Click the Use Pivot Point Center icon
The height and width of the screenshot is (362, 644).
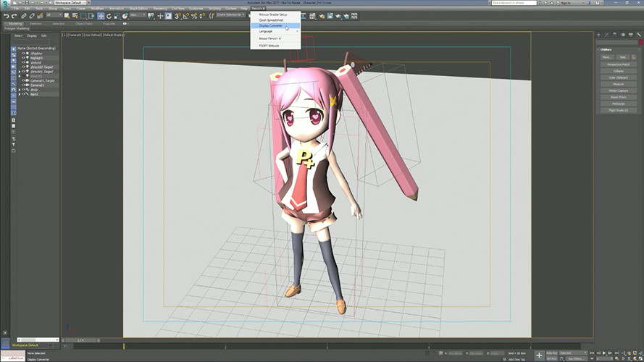pos(151,16)
